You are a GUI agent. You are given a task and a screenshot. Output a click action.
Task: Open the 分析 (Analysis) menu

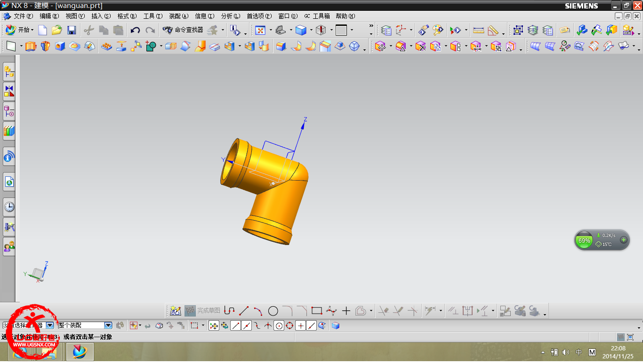point(231,16)
